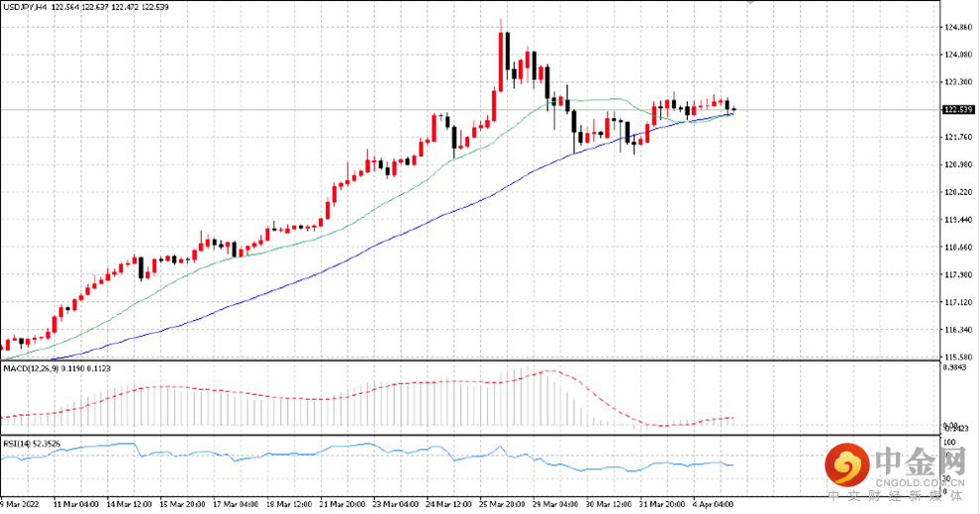Click the 15 Mar 20:00 time label

[x=183, y=504]
